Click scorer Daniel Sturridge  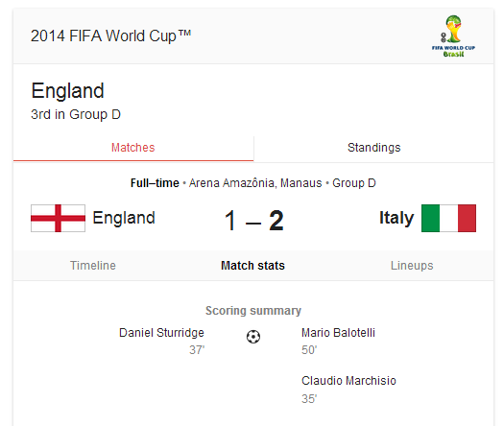pos(161,333)
